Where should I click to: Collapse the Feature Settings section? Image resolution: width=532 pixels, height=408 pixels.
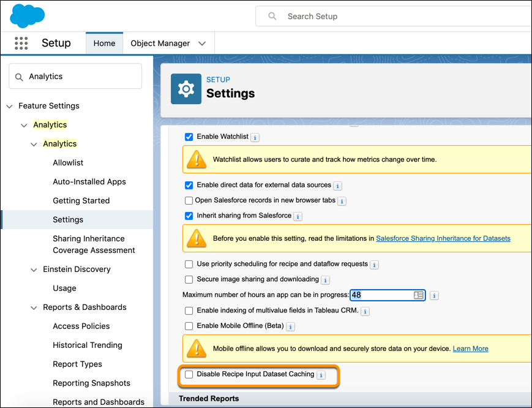10,106
